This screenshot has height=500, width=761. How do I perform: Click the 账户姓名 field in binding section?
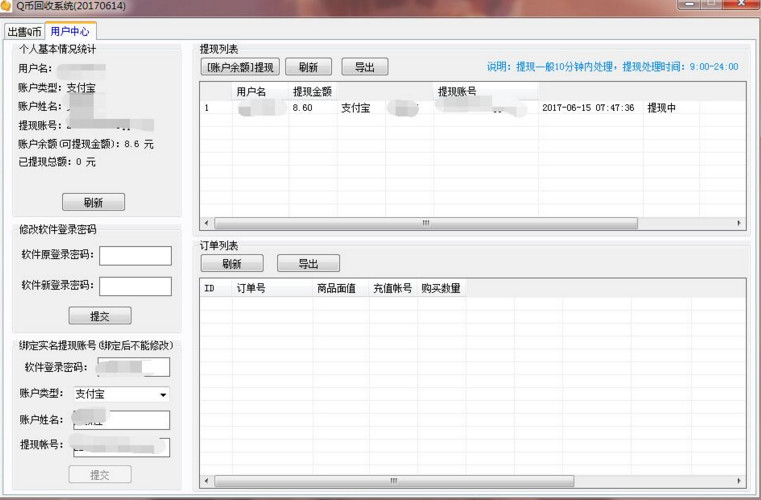tap(121, 420)
